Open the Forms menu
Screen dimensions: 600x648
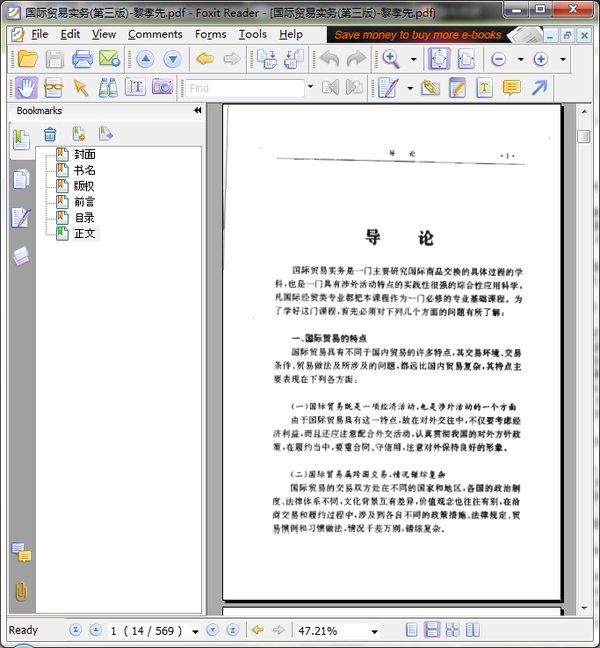(210, 34)
